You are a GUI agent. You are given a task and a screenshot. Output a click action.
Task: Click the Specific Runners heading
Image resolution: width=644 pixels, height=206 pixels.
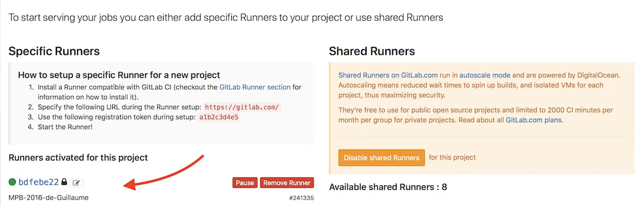click(x=54, y=52)
